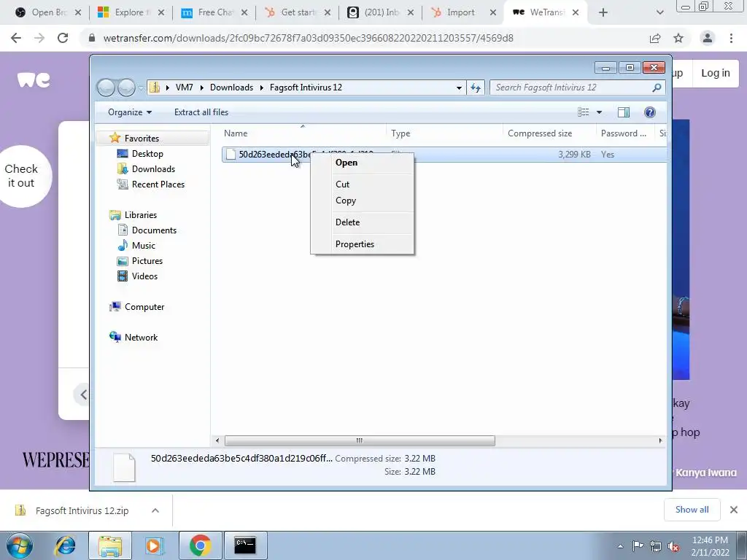Click the change your view icon
Screen dimensions: 747x560
click(x=583, y=112)
